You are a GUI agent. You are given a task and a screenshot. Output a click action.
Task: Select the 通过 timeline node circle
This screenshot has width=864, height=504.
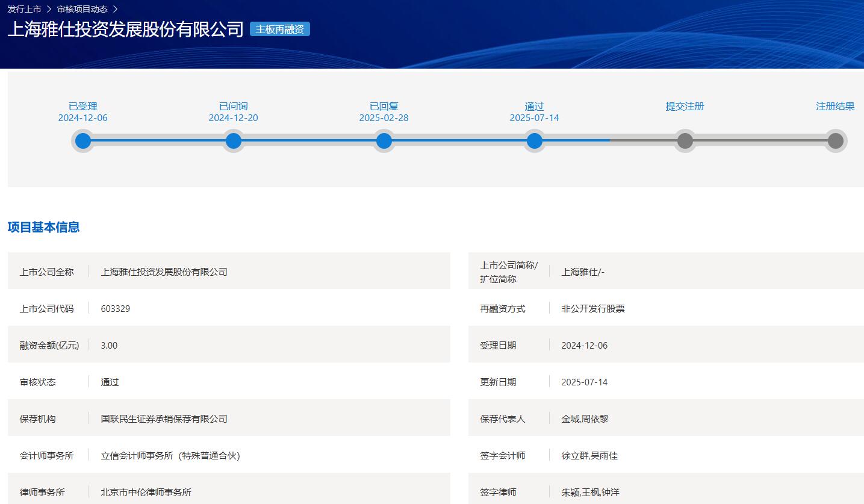click(535, 141)
